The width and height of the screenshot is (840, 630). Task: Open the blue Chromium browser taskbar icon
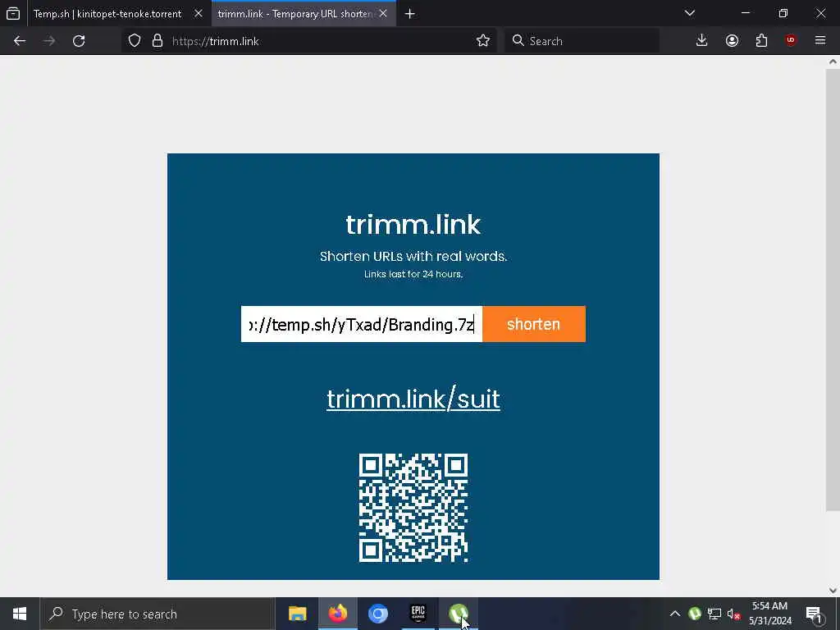tap(377, 614)
